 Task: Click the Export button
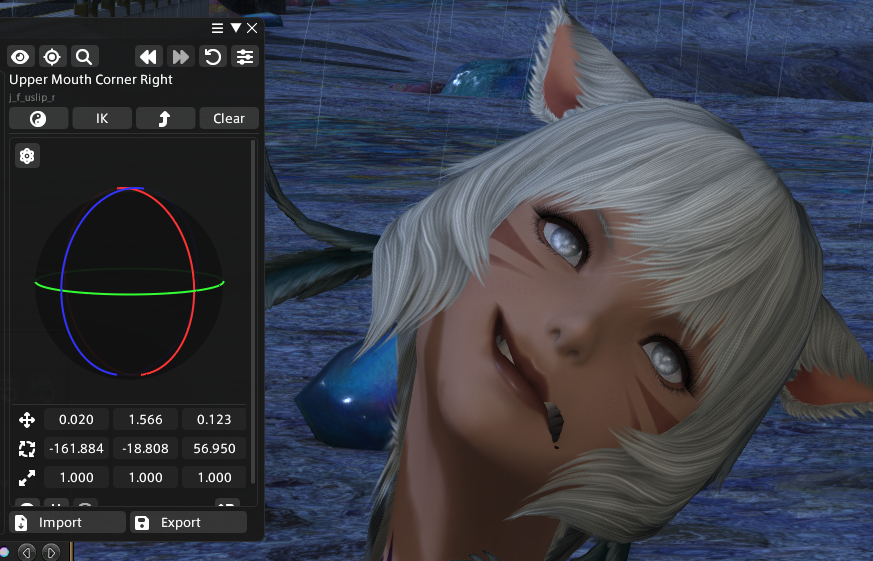click(188, 523)
